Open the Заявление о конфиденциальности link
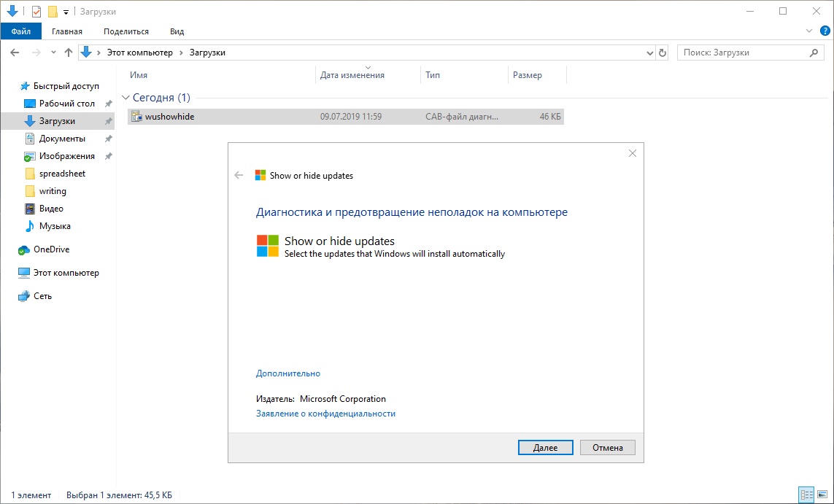 tap(325, 413)
